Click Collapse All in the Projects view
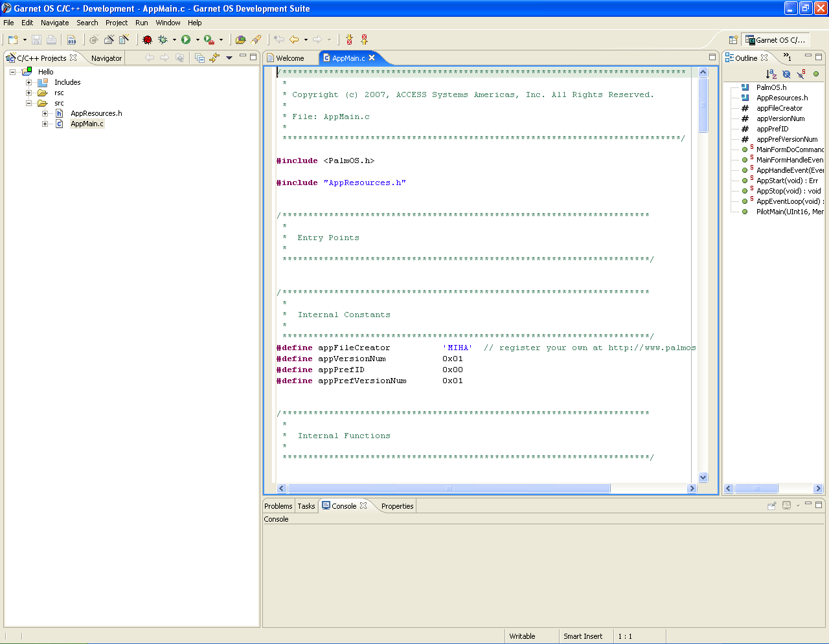The height and width of the screenshot is (644, 829). (x=199, y=58)
